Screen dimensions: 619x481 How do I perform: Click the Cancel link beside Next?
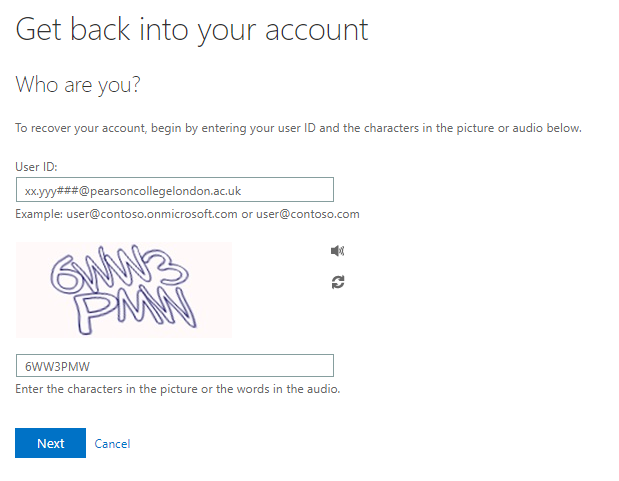click(112, 444)
